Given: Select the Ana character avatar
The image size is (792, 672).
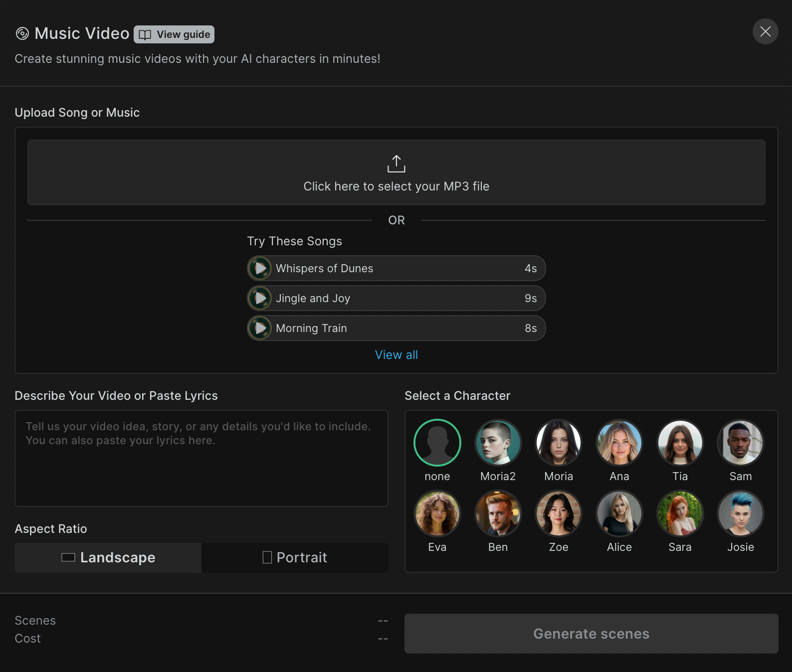Looking at the screenshot, I should click(x=619, y=443).
